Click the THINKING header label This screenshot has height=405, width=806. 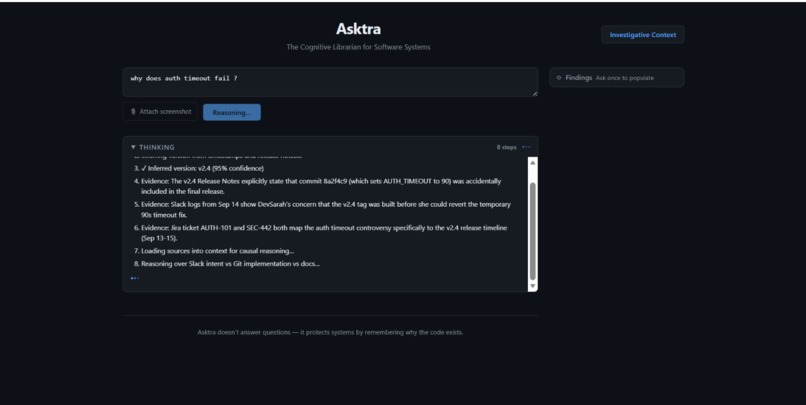coord(157,147)
